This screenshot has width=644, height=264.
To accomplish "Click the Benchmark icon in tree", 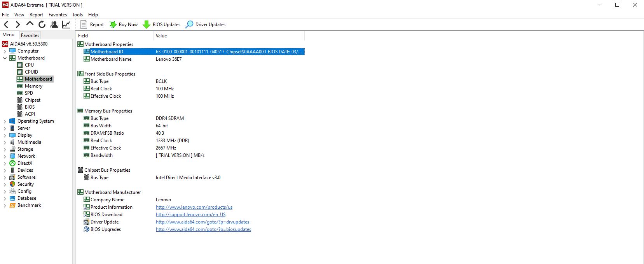I will pos(12,205).
